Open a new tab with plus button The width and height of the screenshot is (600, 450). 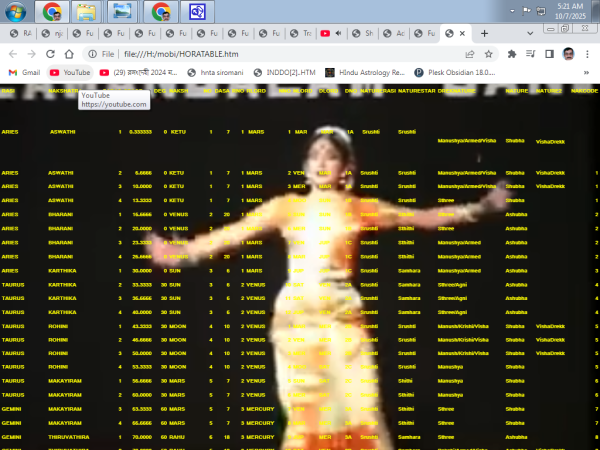[486, 32]
